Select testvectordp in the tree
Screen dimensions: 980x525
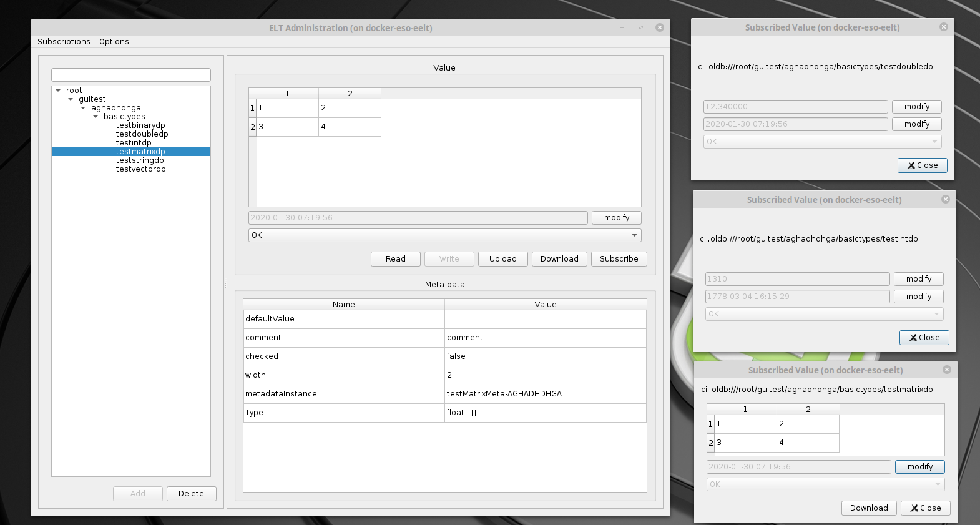pos(140,169)
